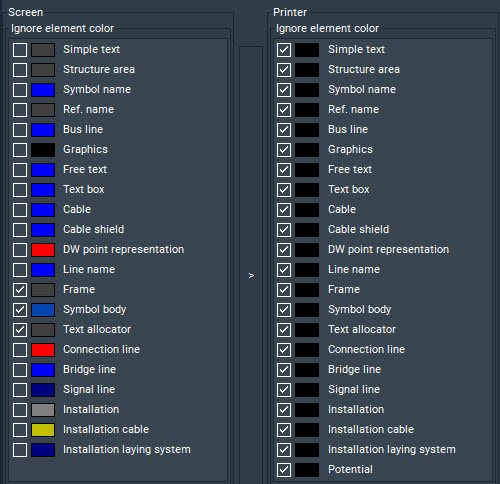The width and height of the screenshot is (500, 484).
Task: Check Screen Connection line checkbox
Action: pyautogui.click(x=20, y=350)
